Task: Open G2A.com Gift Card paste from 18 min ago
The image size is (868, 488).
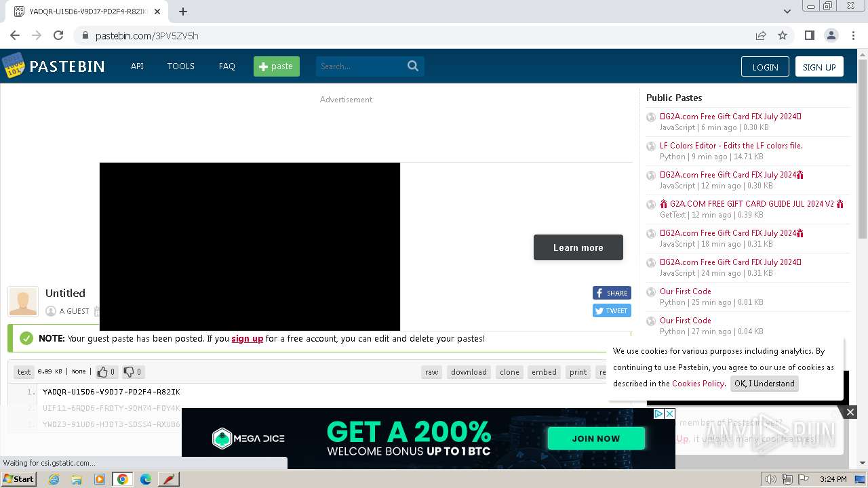Action: [731, 232]
